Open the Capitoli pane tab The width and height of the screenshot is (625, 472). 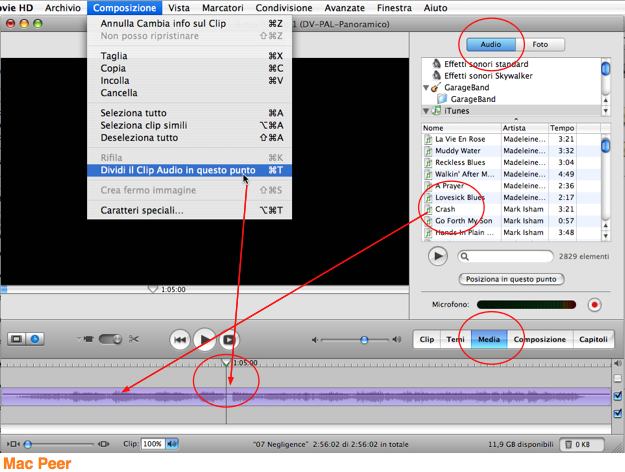[x=593, y=339]
